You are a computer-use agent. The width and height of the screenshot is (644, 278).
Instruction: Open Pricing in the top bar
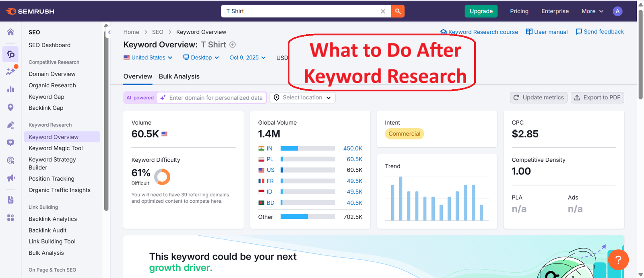[519, 11]
